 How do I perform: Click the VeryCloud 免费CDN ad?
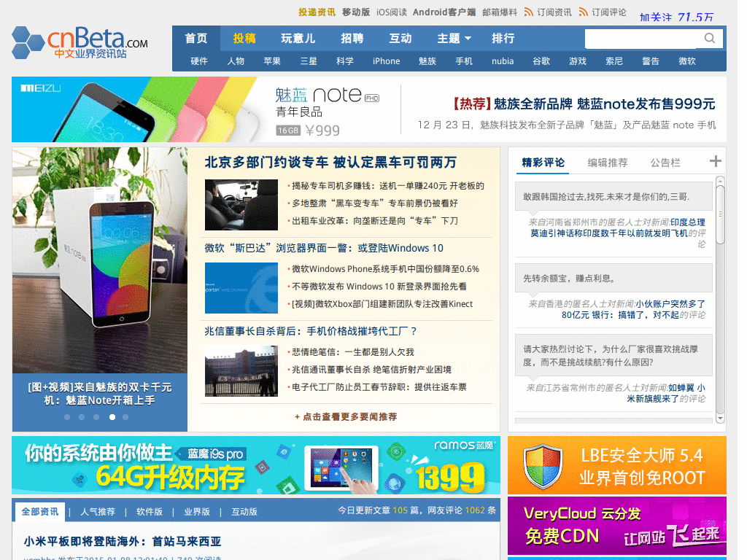[x=617, y=526]
